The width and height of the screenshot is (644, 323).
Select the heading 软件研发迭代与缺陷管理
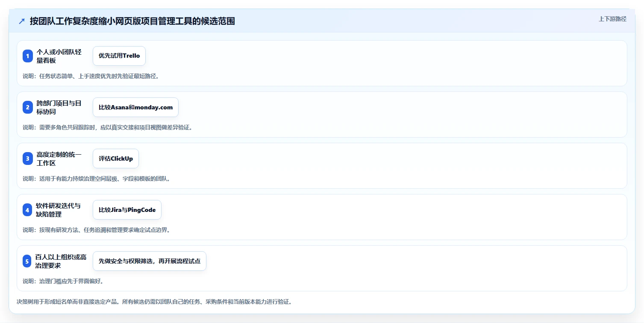point(58,210)
